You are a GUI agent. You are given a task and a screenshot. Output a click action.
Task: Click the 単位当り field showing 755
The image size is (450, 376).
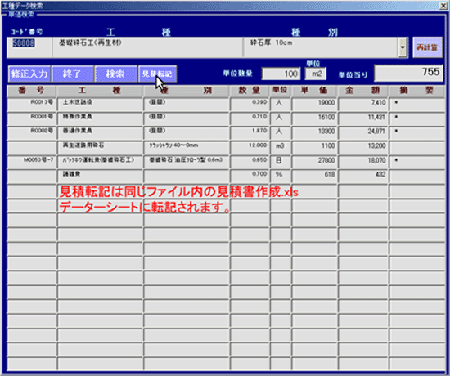[x=409, y=73]
